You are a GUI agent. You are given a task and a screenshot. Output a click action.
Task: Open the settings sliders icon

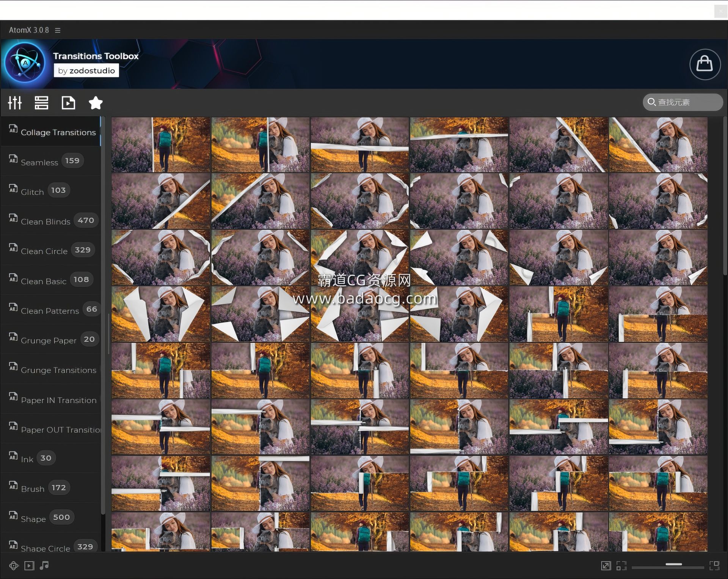click(15, 103)
